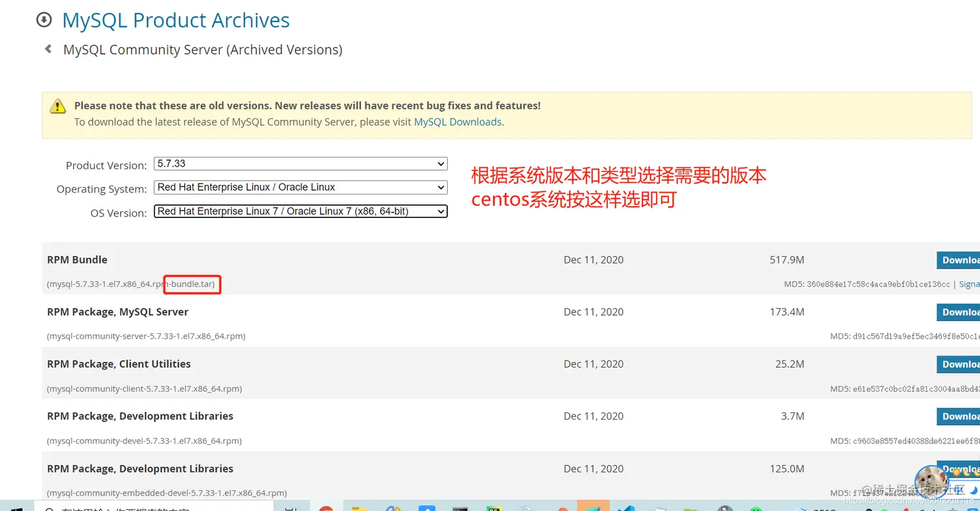The image size is (980, 511).
Task: Click the MySQL Community Server (Archived Versions) title
Action: click(x=203, y=49)
